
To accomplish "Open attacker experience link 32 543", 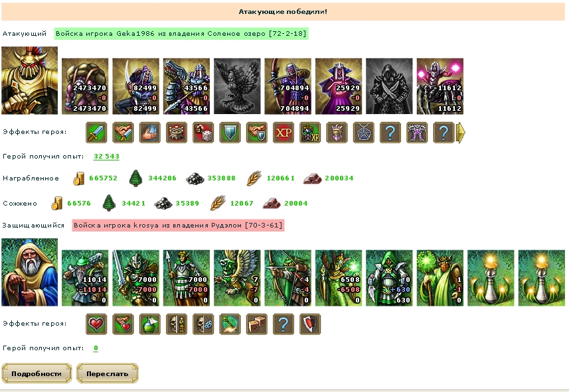I will click(x=106, y=157).
